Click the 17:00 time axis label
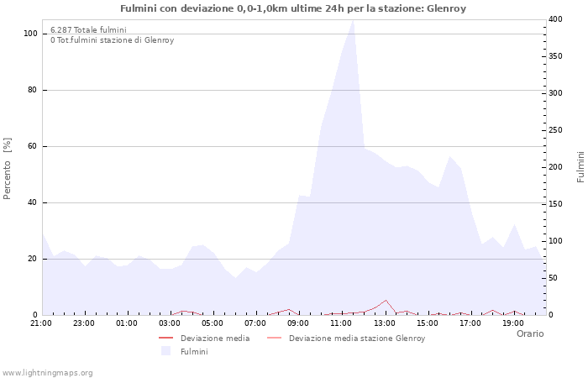Screen dimensions: 588x378 point(470,323)
